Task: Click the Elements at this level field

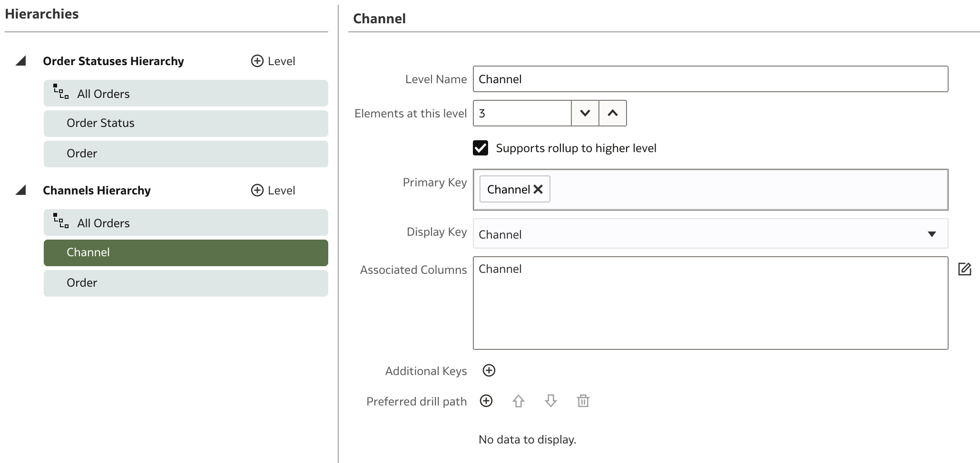Action: coord(522,113)
